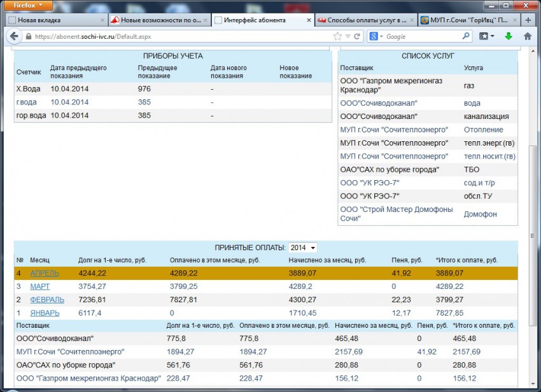Screen dimensions: 541x392
Task: Open the АПРЕЛЬ month link
Action: click(x=45, y=273)
